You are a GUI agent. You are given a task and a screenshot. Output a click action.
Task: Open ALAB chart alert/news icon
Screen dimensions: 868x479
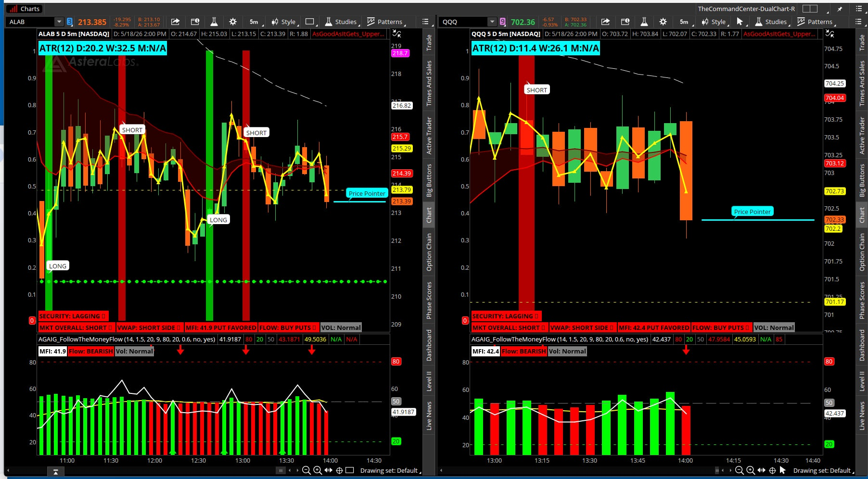[195, 22]
